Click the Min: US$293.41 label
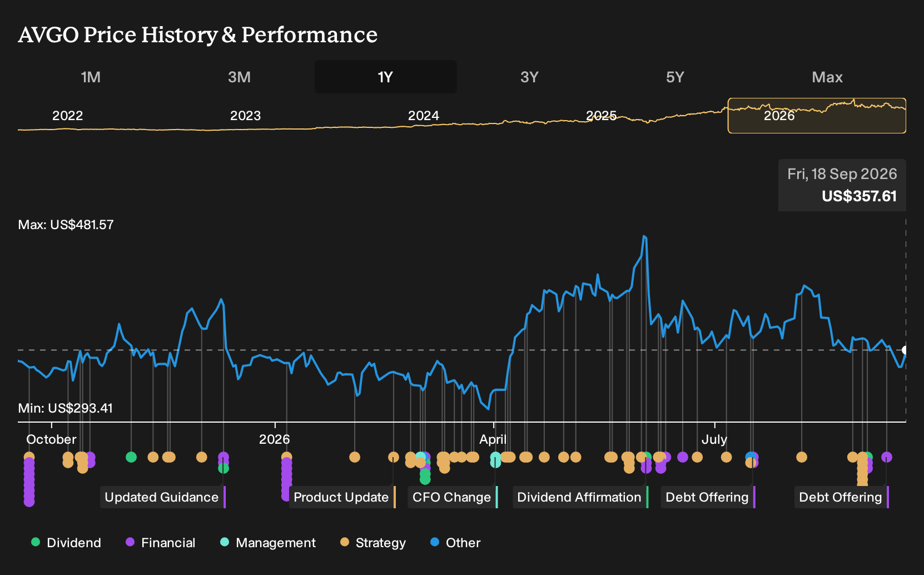This screenshot has height=575, width=924. click(65, 408)
